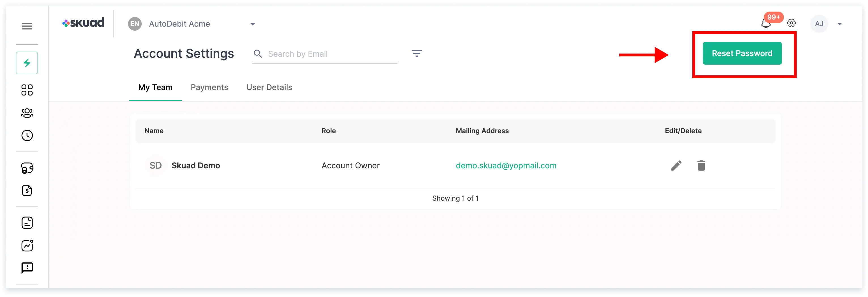Switch to the User Details tab
868x297 pixels.
(269, 87)
